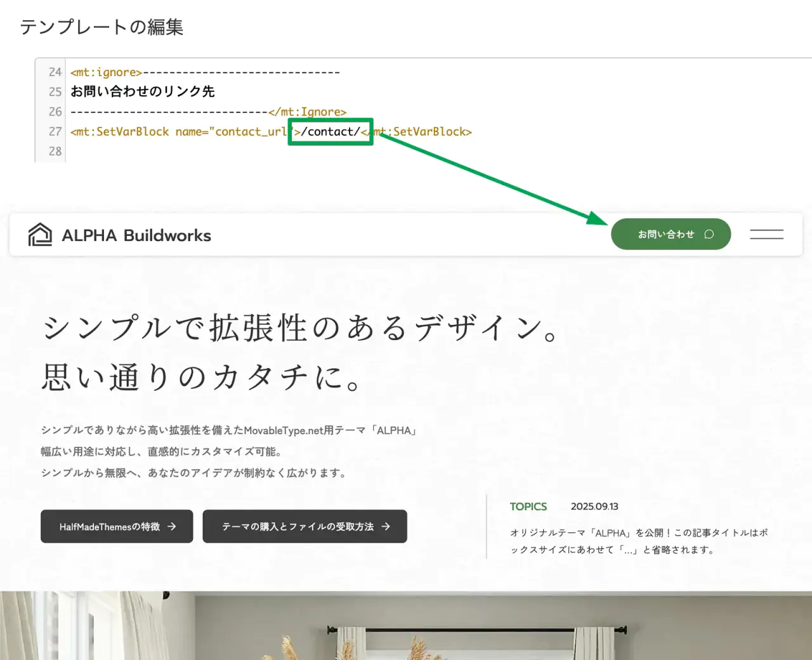Open the TOPICS section label

528,506
